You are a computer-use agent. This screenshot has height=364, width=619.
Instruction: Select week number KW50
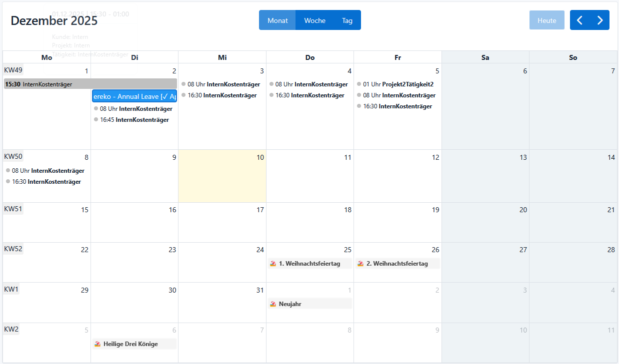pos(13,157)
